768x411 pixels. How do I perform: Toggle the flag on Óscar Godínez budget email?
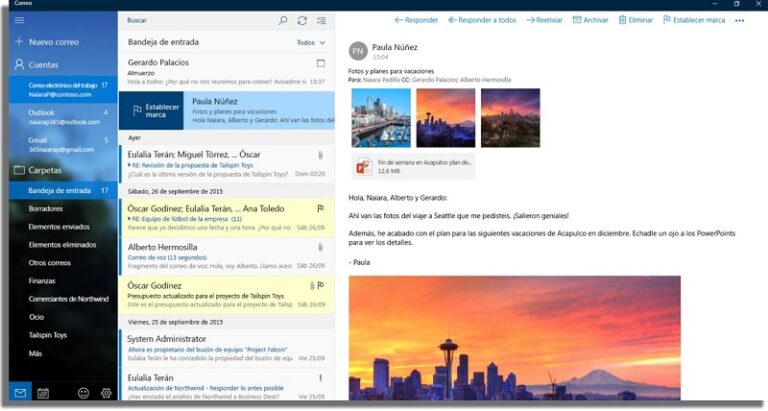pos(321,286)
